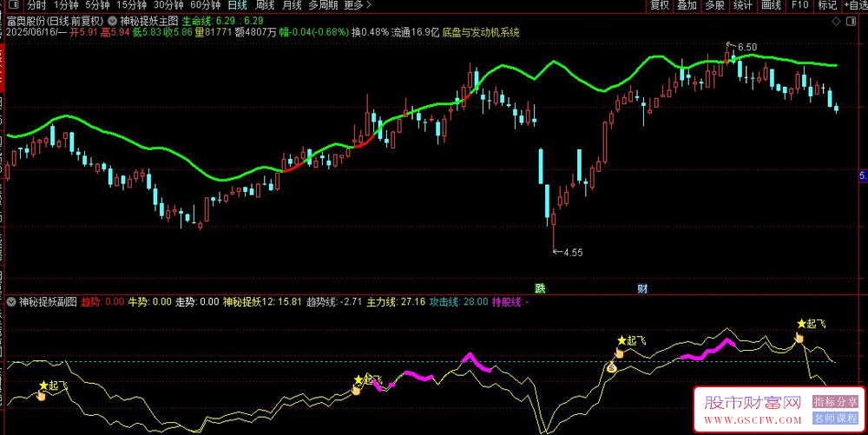Click the 神秘捉妖12: 15.81 value
The height and width of the screenshot is (435, 868).
pos(262,301)
